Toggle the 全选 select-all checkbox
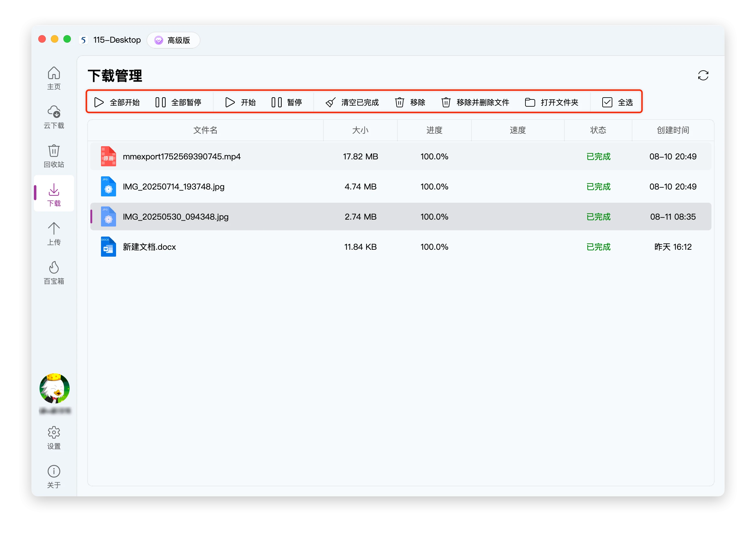This screenshot has width=756, height=534. [617, 103]
